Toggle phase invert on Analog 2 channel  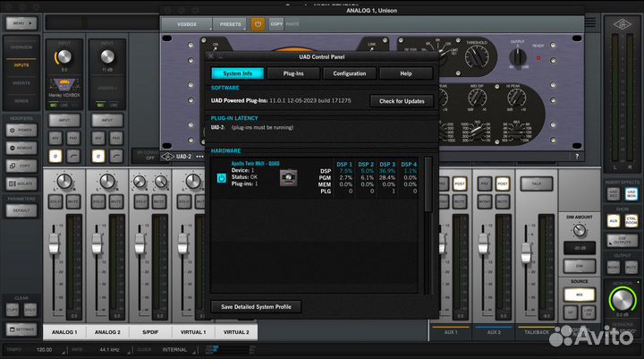click(x=98, y=156)
